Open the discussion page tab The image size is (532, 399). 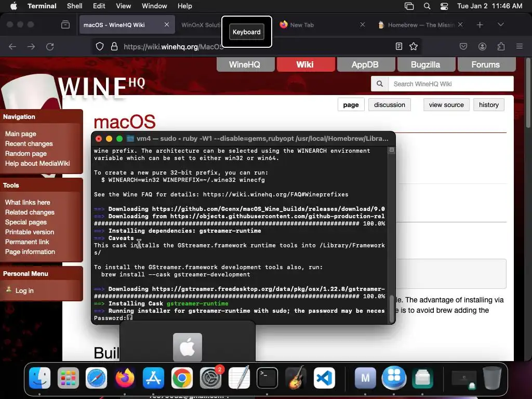(390, 105)
